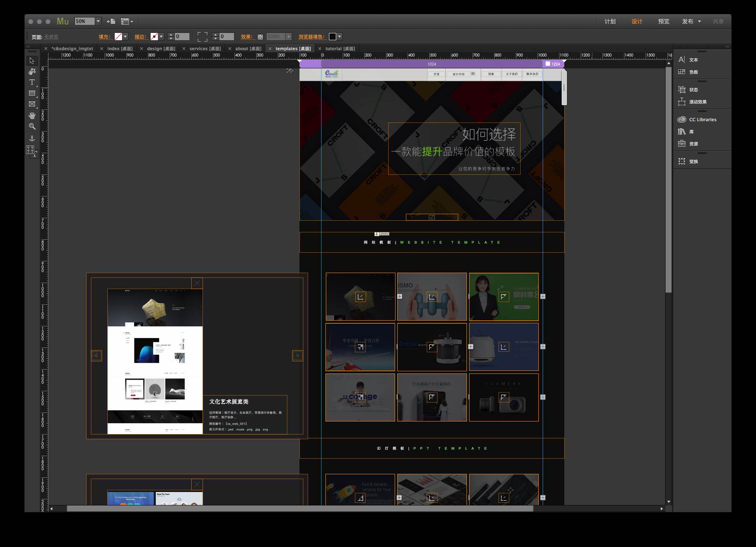Click the corner radius input field
756x547 pixels.
point(227,37)
